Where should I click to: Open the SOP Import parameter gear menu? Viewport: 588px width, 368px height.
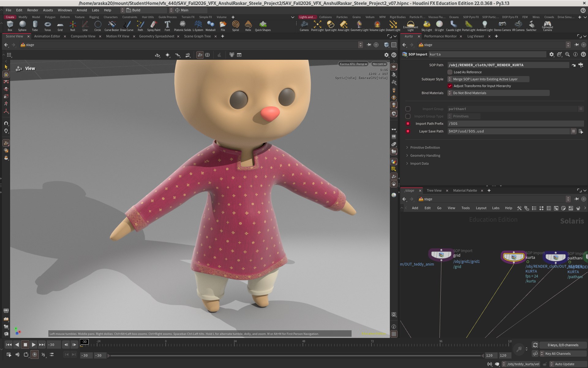(552, 54)
